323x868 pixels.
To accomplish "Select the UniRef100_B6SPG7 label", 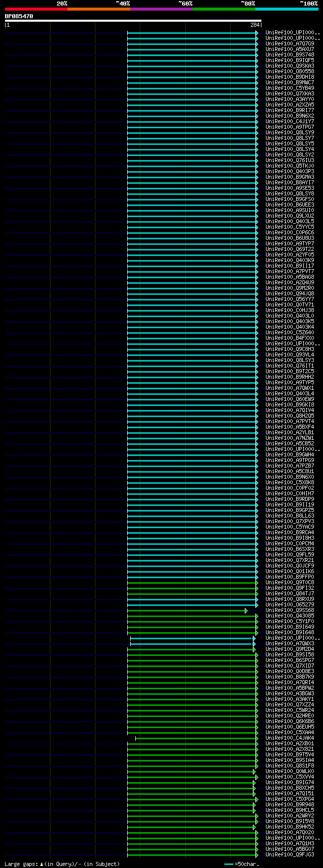I will click(x=290, y=660).
